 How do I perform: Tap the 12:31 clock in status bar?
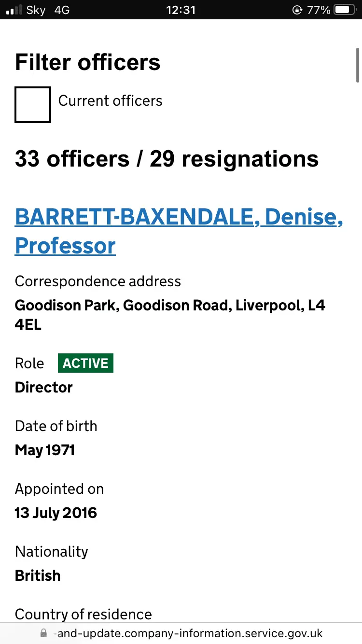tap(181, 10)
